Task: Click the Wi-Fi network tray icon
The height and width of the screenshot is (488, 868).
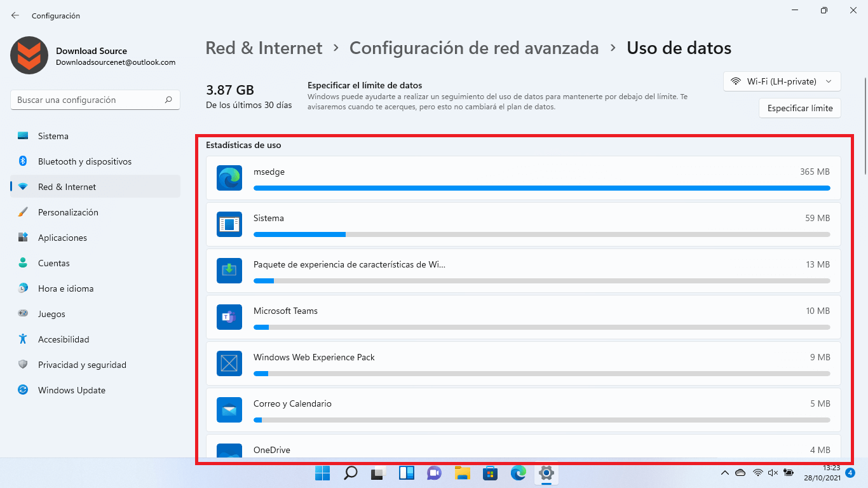Action: tap(757, 473)
